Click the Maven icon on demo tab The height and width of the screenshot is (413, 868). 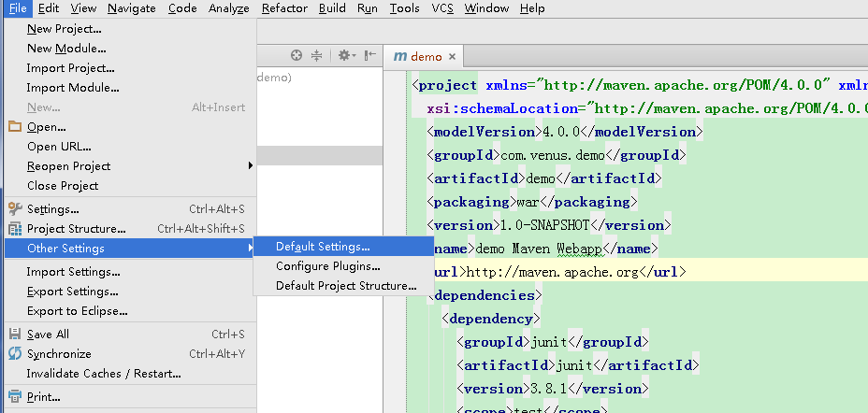(400, 56)
